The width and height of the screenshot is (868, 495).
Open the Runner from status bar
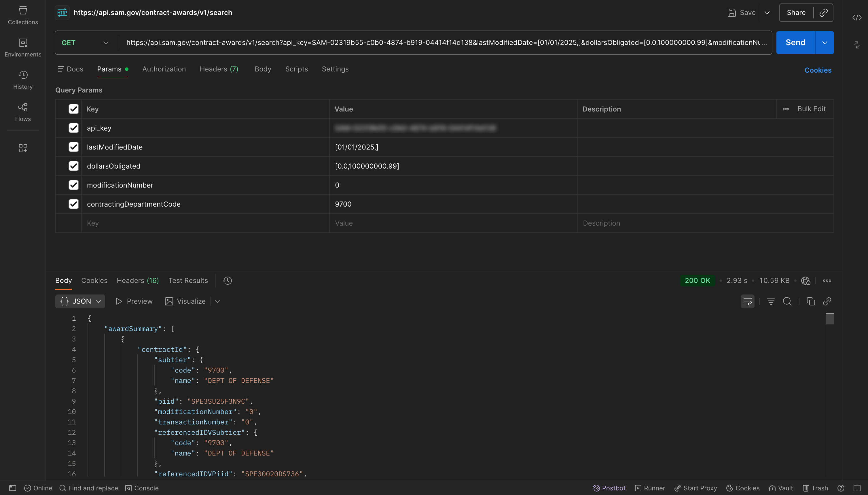[650, 488]
